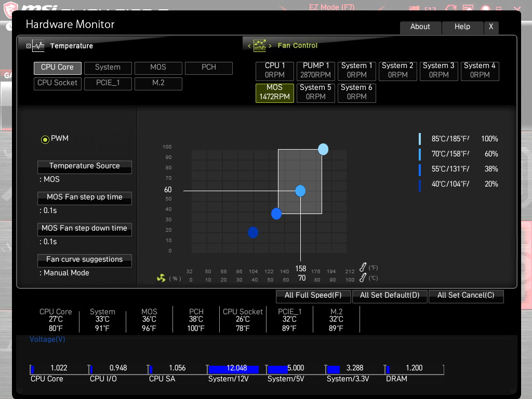Open MOS Fan step up time setting
This screenshot has width=532, height=399.
click(x=85, y=198)
